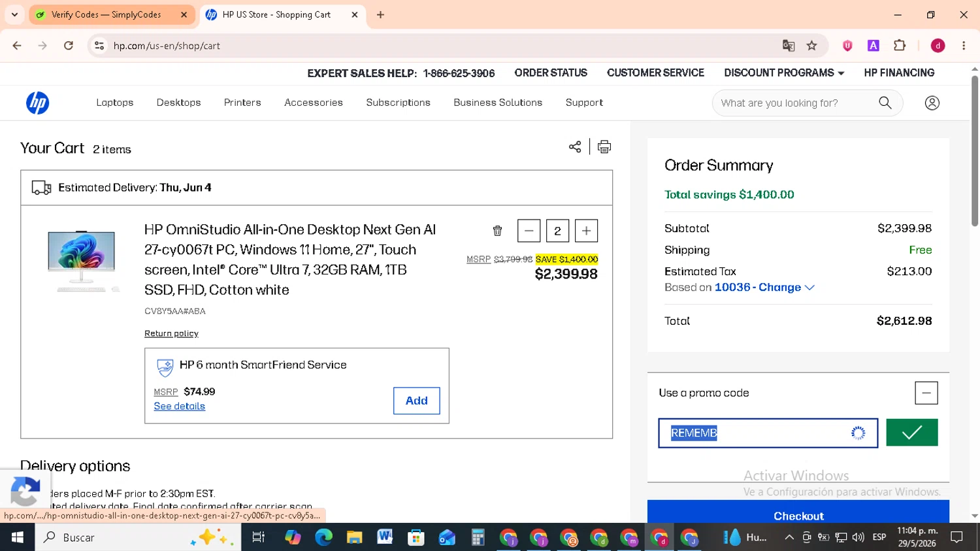The width and height of the screenshot is (980, 551).
Task: Click the HP logo in the header
Action: (x=38, y=103)
